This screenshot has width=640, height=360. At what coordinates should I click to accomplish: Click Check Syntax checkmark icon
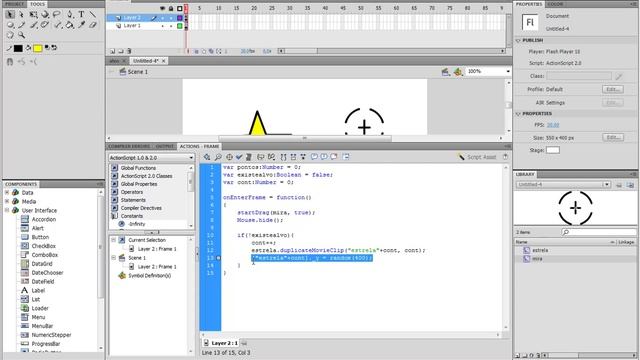239,157
